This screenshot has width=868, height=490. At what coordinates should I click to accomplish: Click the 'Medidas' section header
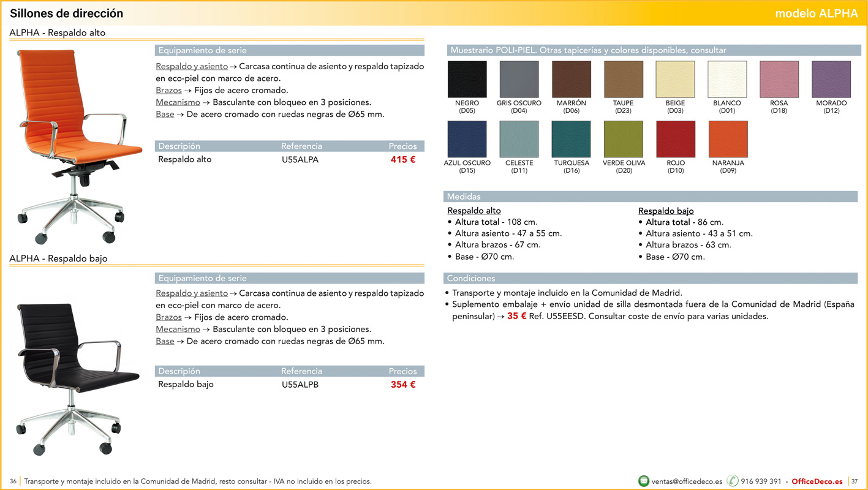pyautogui.click(x=651, y=197)
